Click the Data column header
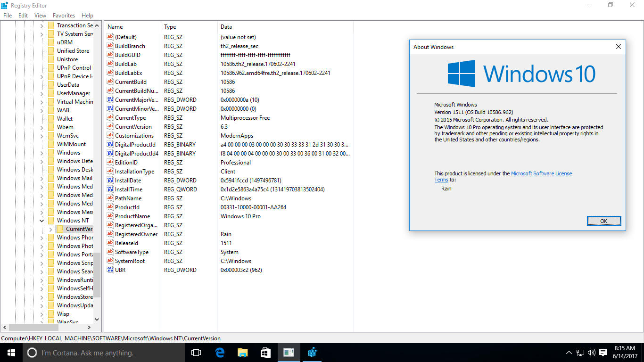 click(x=285, y=27)
